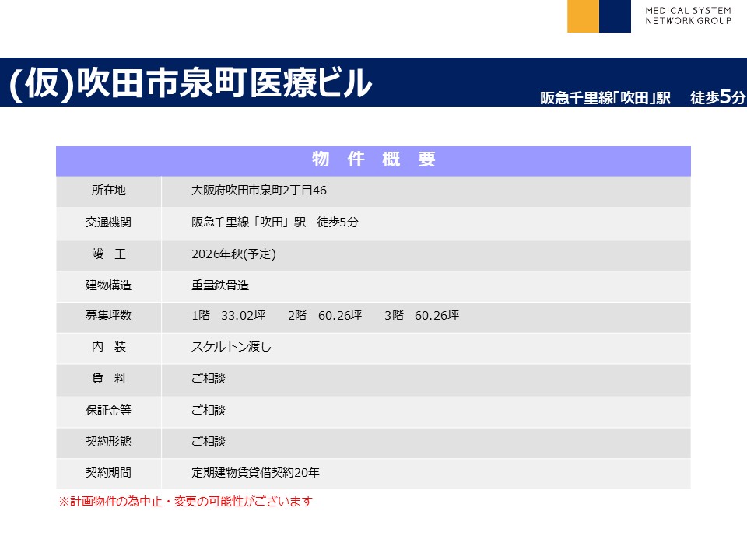Select the 保証金等 label cell
This screenshot has height=560, width=747.
coord(109,412)
